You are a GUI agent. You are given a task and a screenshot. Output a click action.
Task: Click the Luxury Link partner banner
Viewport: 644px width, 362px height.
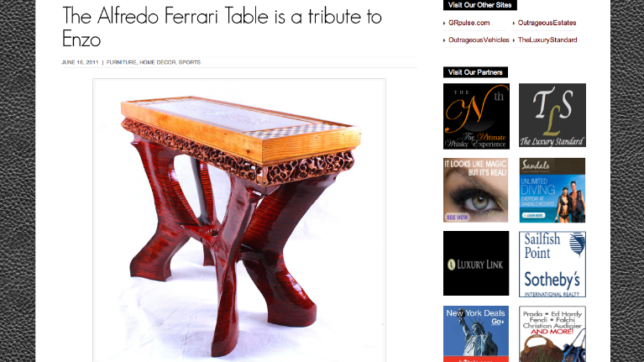(x=476, y=263)
